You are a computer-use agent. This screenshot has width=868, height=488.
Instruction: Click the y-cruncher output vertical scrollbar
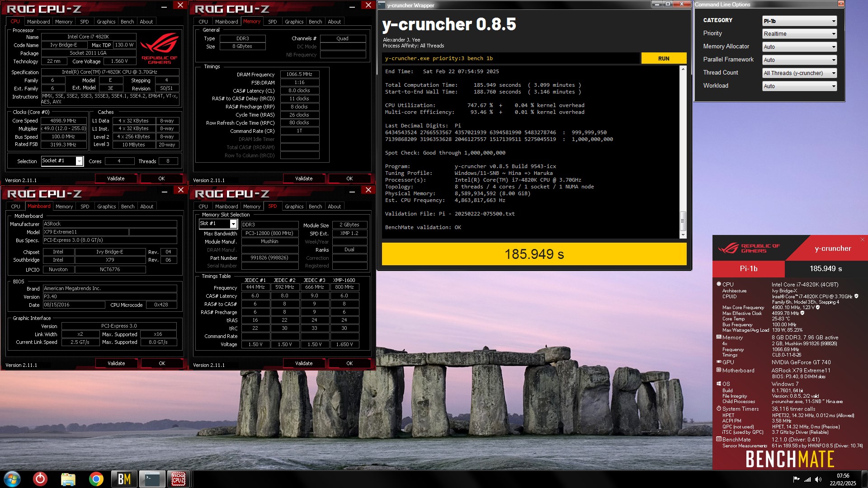coord(683,152)
